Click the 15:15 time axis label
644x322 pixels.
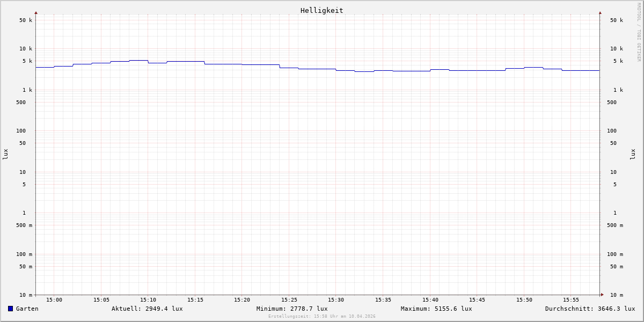point(195,300)
